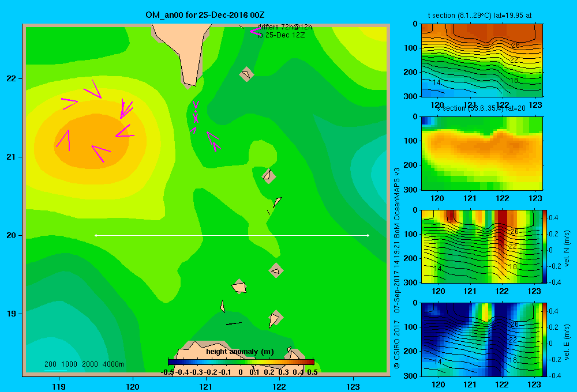Click the '200 1000 2000 4000m' depth legend
The height and width of the screenshot is (392, 577).
[x=84, y=364]
